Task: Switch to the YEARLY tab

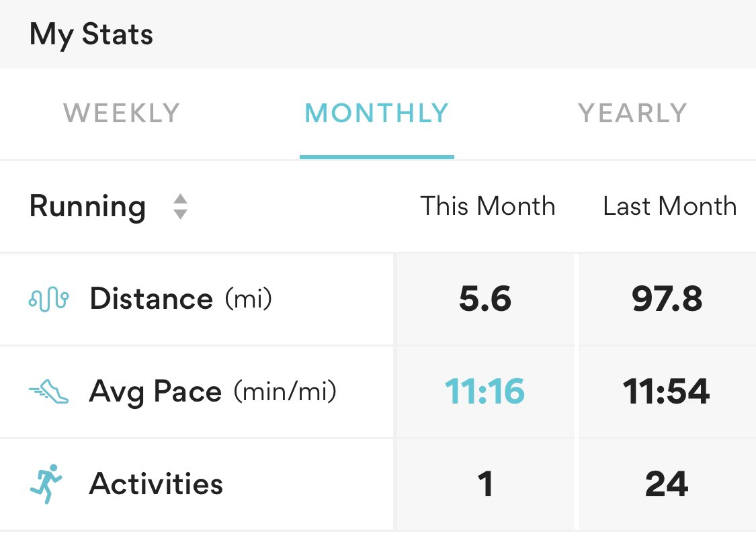Action: click(x=632, y=113)
